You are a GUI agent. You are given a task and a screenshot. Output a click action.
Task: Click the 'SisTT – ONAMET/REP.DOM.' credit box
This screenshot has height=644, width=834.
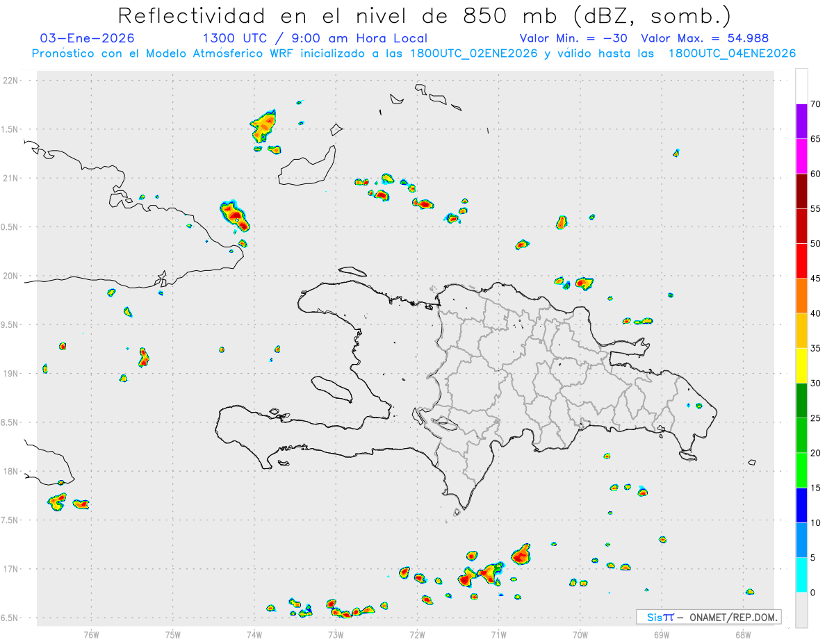(x=709, y=617)
